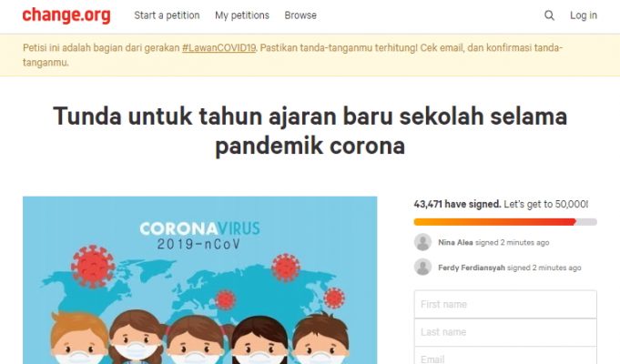
Task: Select Browse in the top navigation
Action: click(300, 15)
